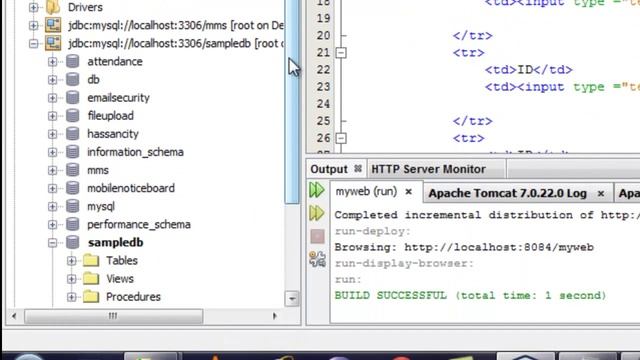Click the <td>ID</td> code on line 22
Viewport: 640px width, 360px height.
click(528, 70)
